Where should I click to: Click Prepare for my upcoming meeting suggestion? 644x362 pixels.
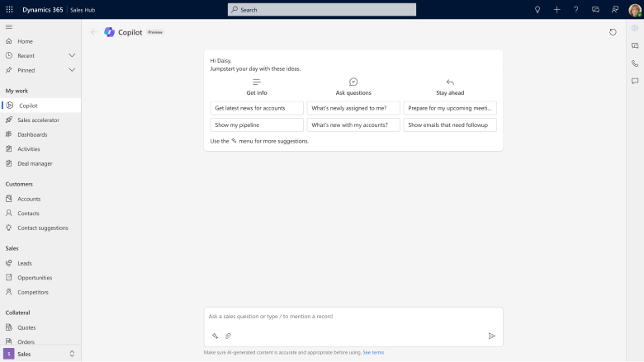[450, 108]
